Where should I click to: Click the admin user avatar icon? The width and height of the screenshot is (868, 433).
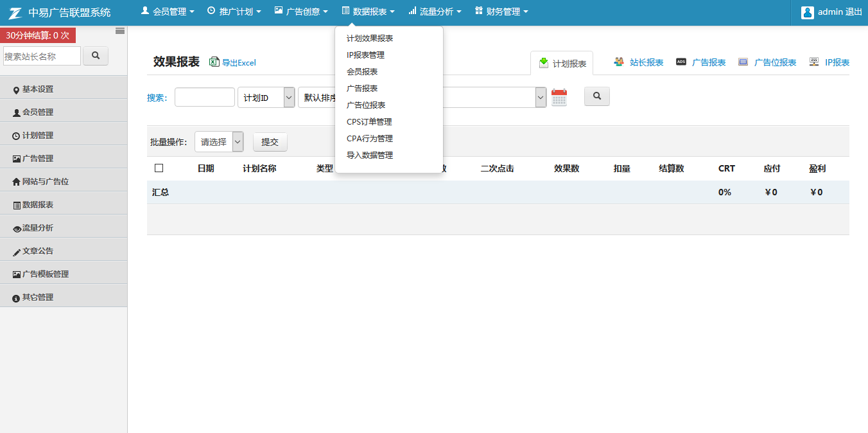tap(807, 12)
